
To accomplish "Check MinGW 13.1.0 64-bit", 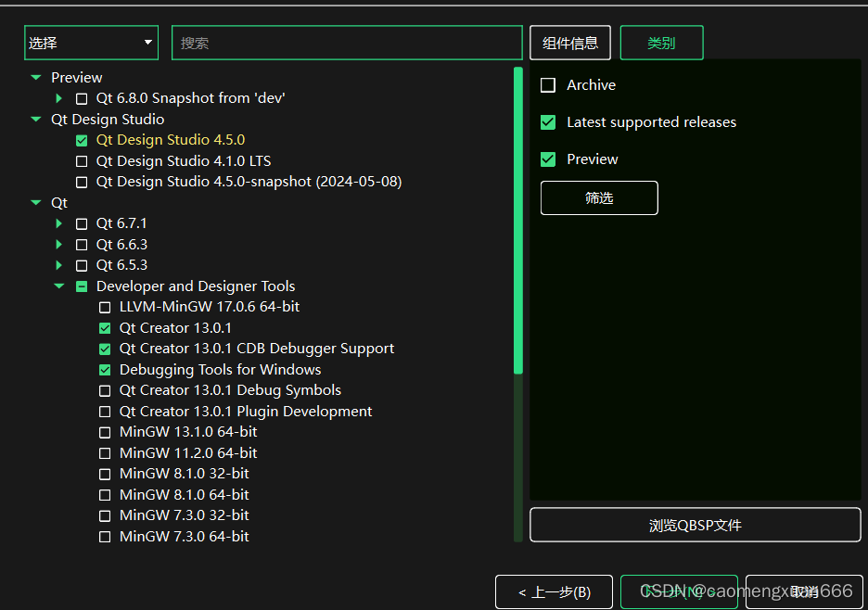I will click(105, 432).
